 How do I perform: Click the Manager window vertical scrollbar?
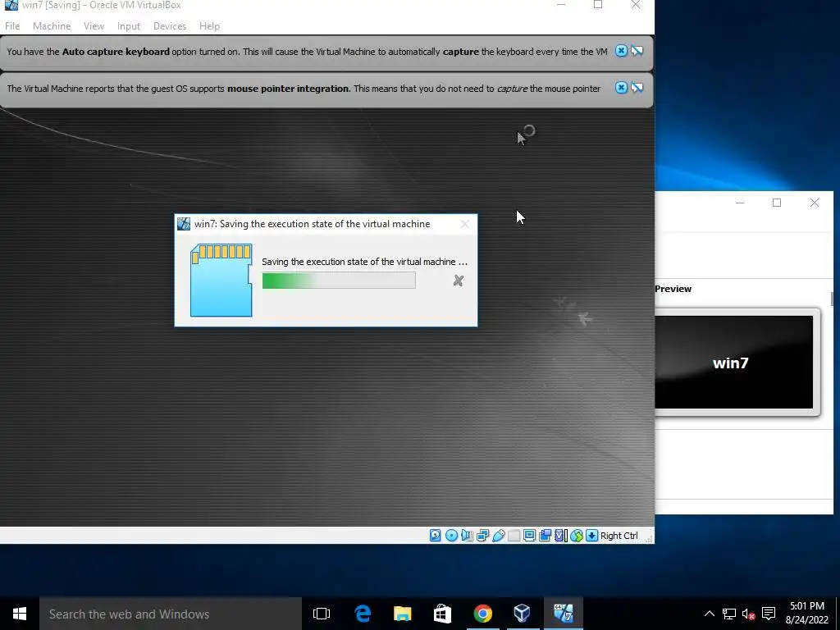click(832, 299)
